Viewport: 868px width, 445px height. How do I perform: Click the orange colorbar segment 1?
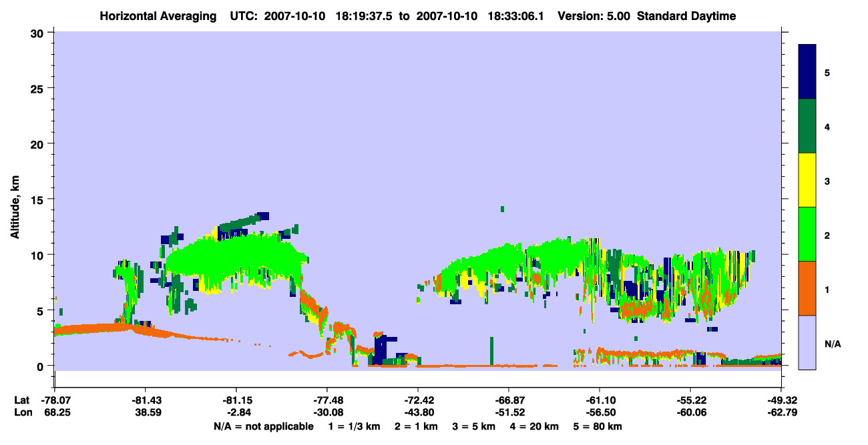(807, 288)
